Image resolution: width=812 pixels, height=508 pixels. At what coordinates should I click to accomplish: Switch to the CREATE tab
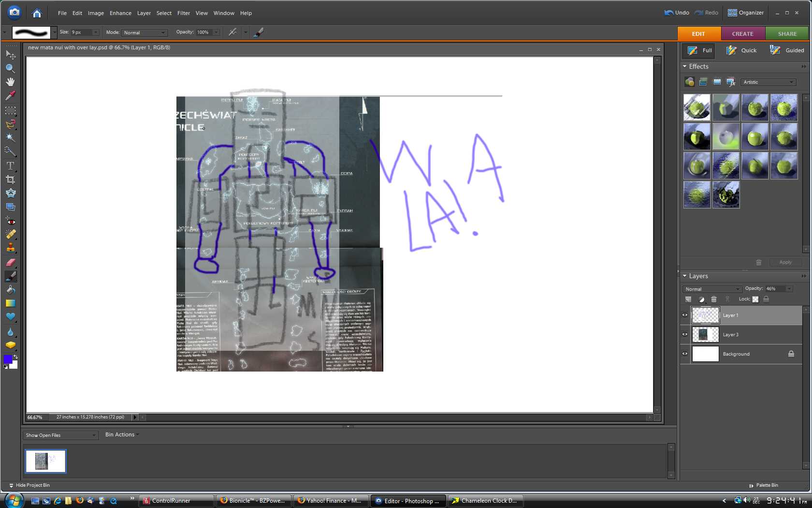coord(742,34)
